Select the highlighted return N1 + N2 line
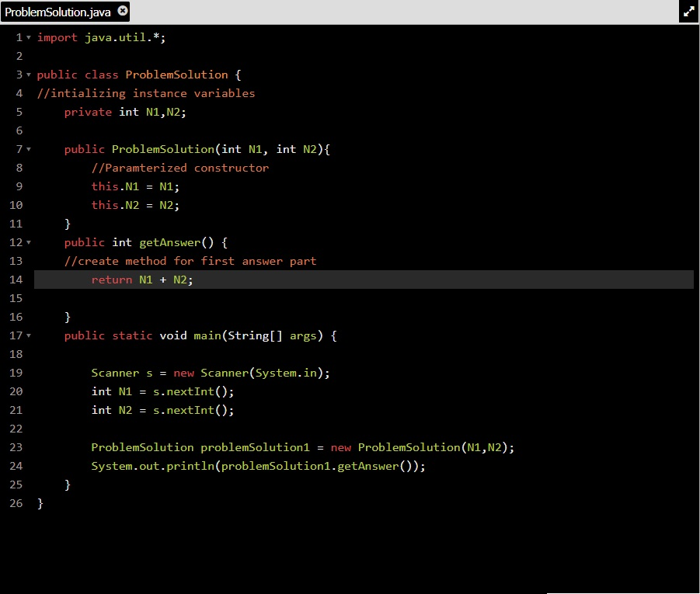Screen dimensions: 700x594 [x=144, y=280]
